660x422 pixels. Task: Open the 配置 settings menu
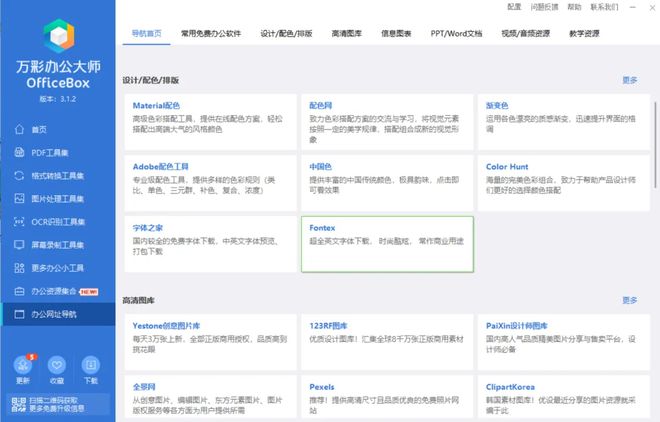point(514,7)
